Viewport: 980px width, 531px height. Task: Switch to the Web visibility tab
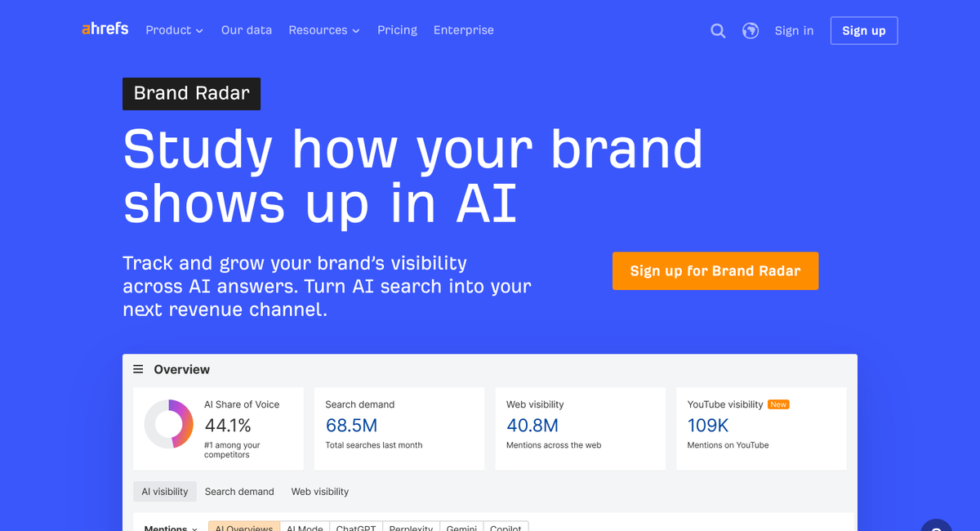coord(320,492)
